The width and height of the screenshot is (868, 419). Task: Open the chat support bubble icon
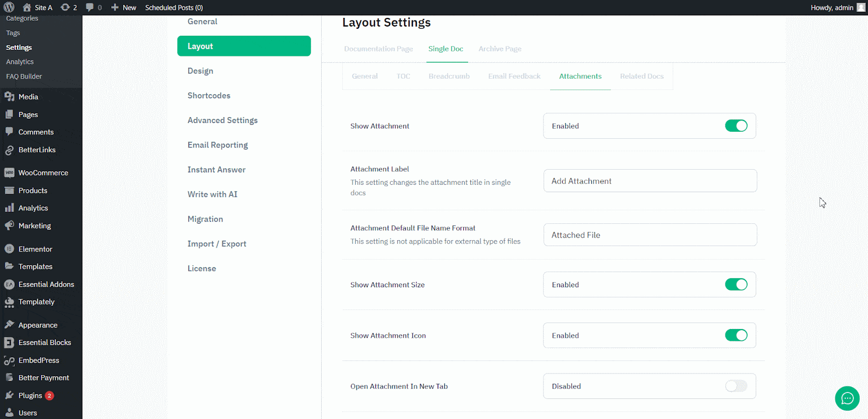[847, 398]
